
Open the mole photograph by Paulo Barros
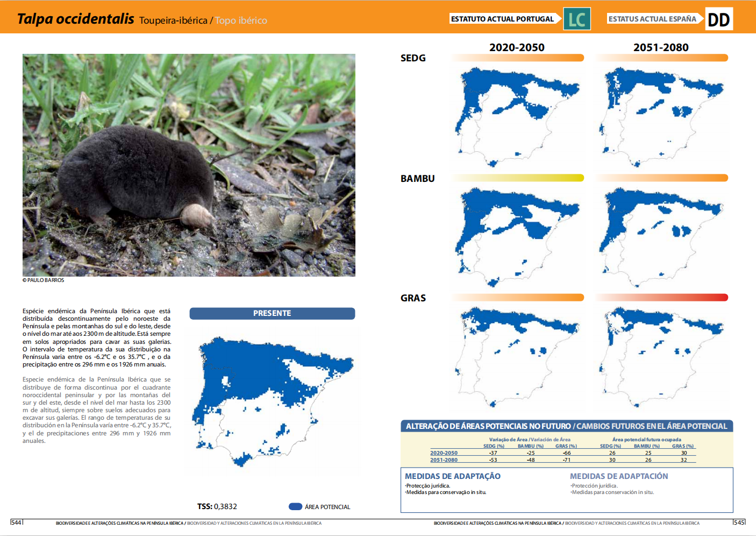click(189, 165)
